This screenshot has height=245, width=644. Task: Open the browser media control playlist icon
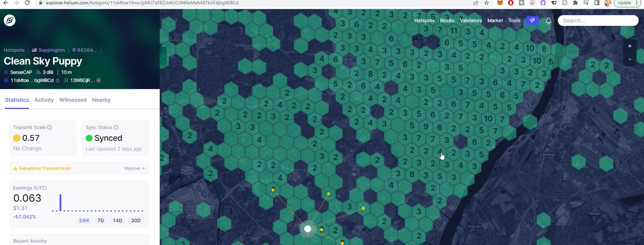tap(585, 3)
